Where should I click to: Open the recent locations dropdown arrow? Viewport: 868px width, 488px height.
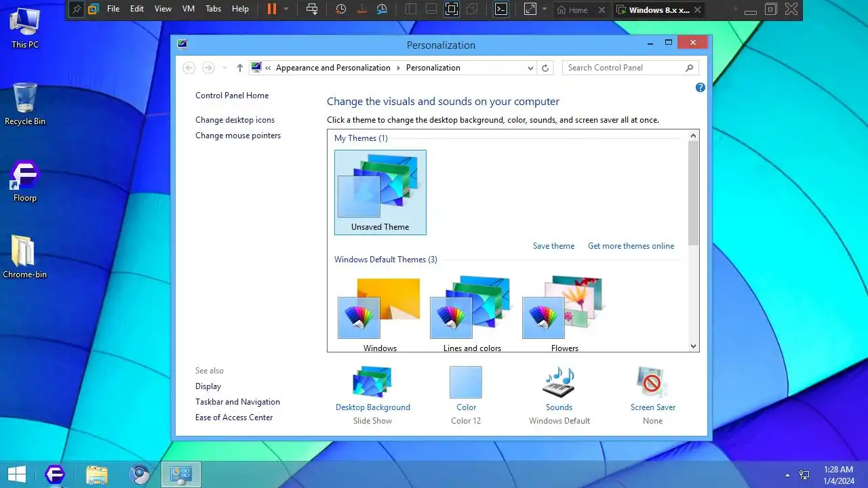[x=224, y=68]
